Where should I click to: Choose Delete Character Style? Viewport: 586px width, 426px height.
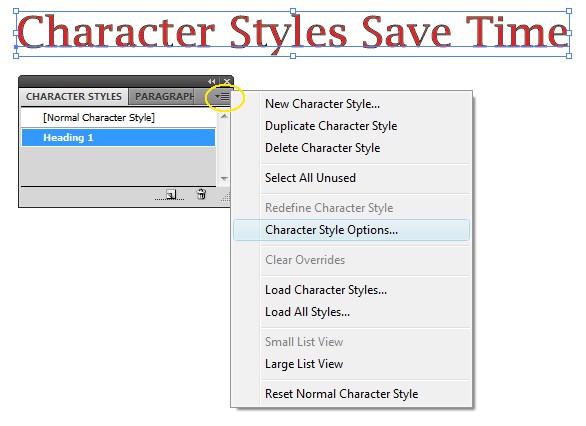[351, 148]
